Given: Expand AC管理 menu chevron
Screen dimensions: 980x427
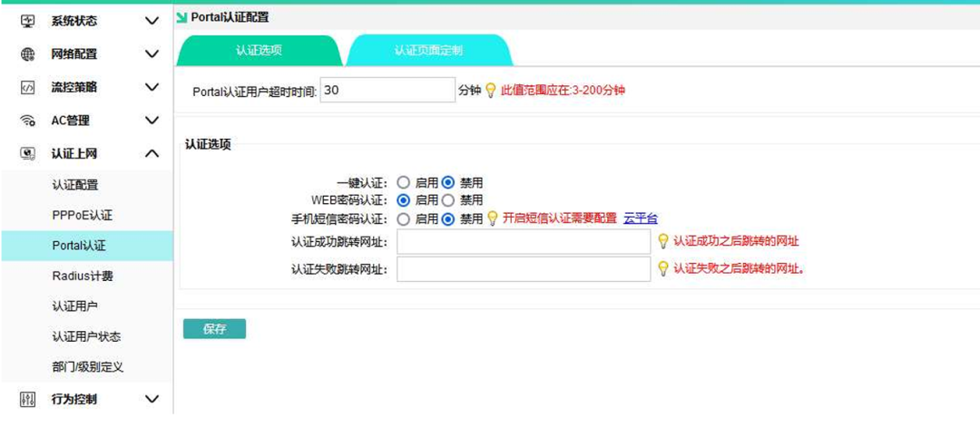Looking at the screenshot, I should [152, 121].
